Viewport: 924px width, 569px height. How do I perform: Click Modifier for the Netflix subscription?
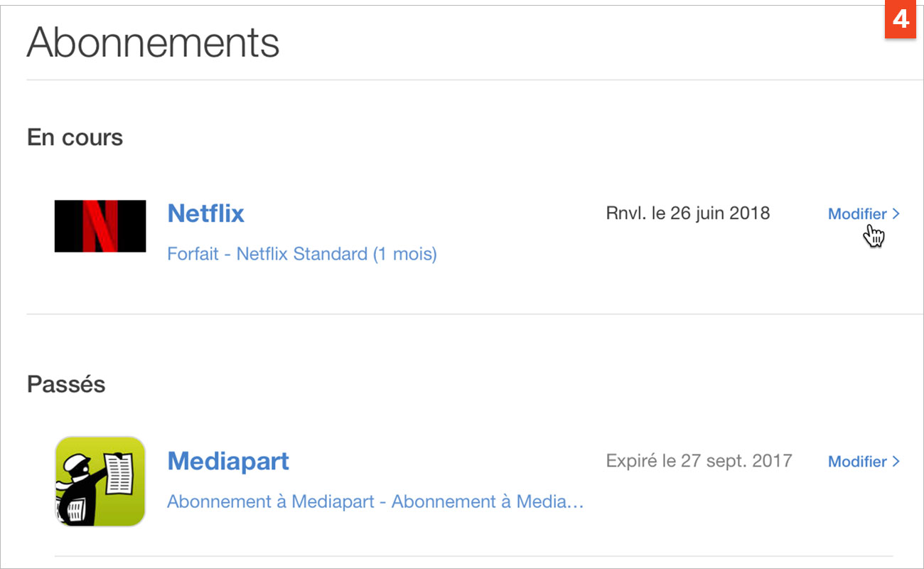pyautogui.click(x=857, y=214)
